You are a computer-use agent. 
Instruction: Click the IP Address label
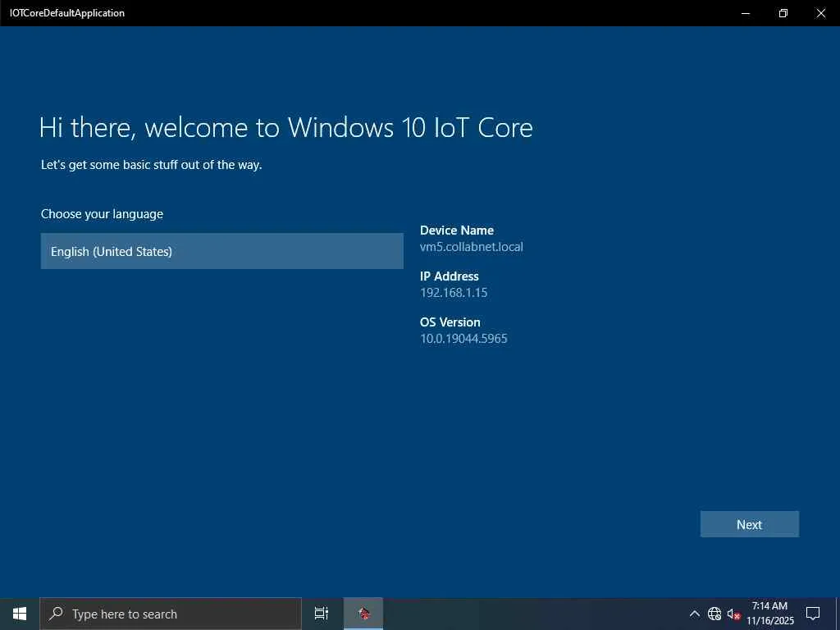450,276
